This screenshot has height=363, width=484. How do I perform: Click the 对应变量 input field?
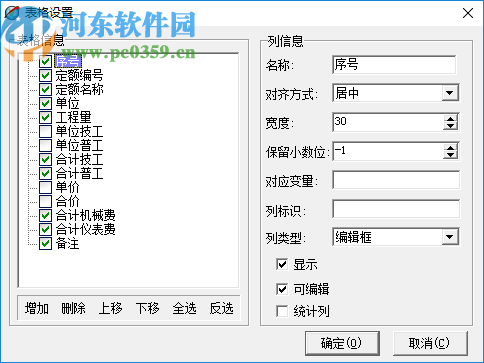tap(396, 180)
